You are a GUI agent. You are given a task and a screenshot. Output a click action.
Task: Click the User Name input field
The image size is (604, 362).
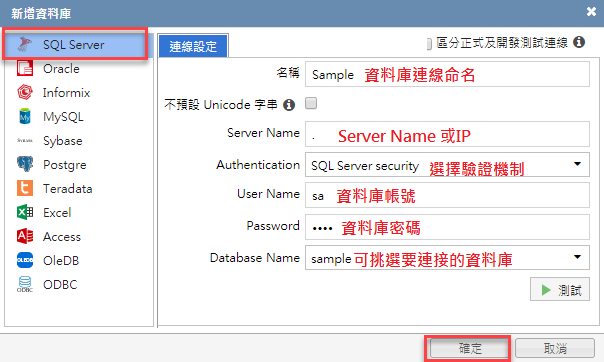point(447,195)
